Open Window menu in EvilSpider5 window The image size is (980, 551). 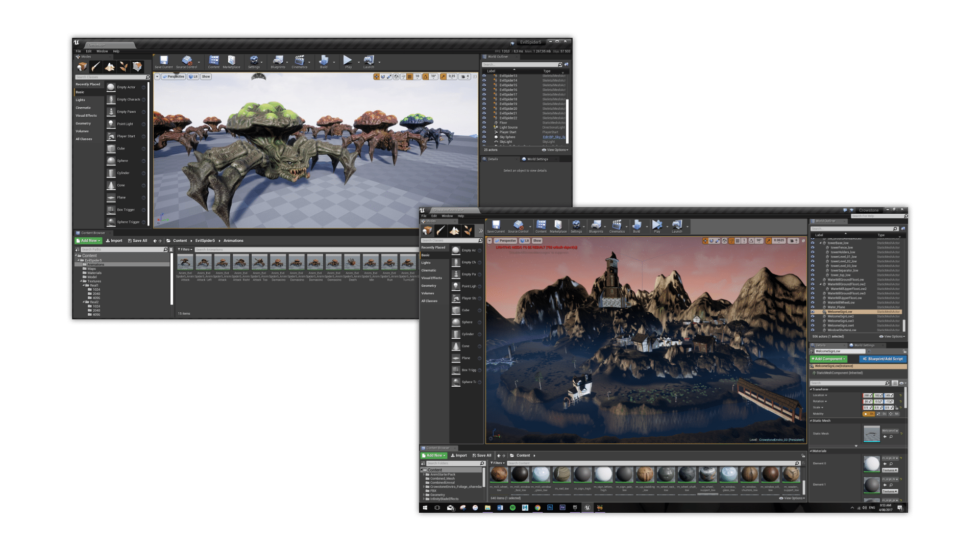tap(102, 51)
